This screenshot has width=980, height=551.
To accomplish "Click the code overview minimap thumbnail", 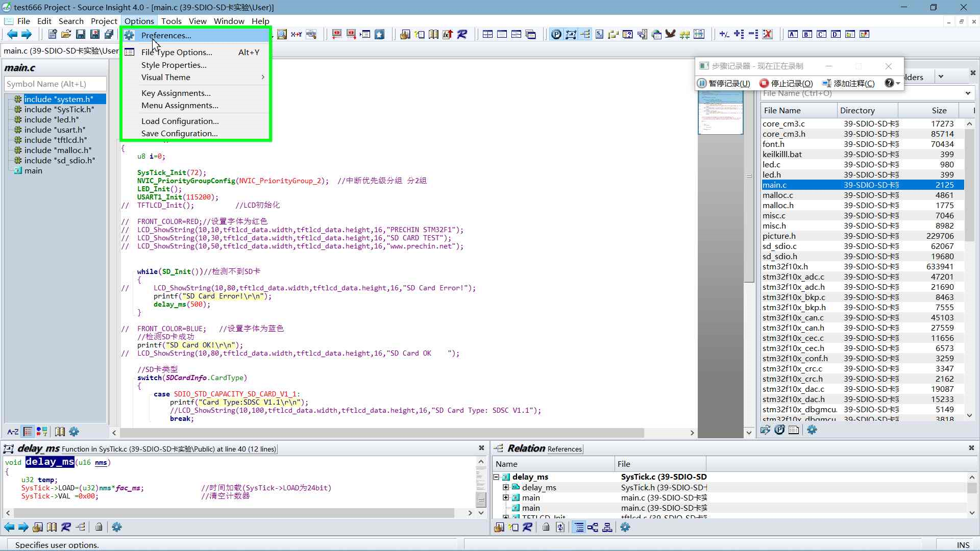I will click(720, 113).
